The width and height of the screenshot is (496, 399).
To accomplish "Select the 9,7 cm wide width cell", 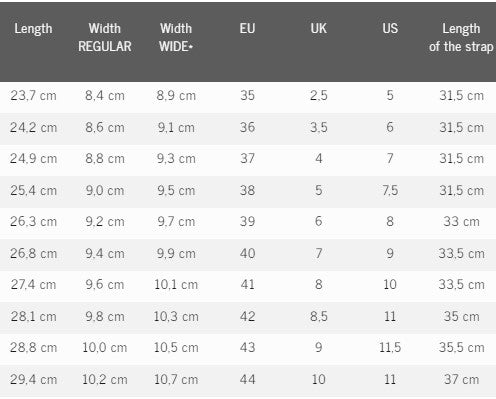I will click(176, 221).
